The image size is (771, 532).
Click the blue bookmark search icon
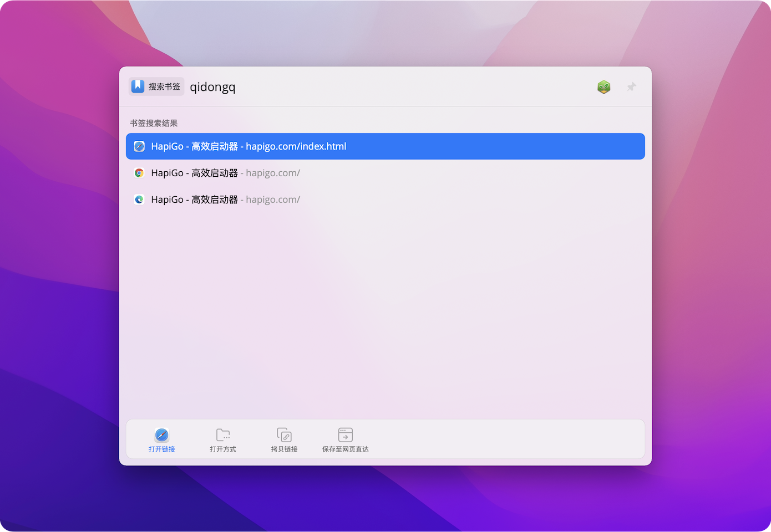coord(138,86)
